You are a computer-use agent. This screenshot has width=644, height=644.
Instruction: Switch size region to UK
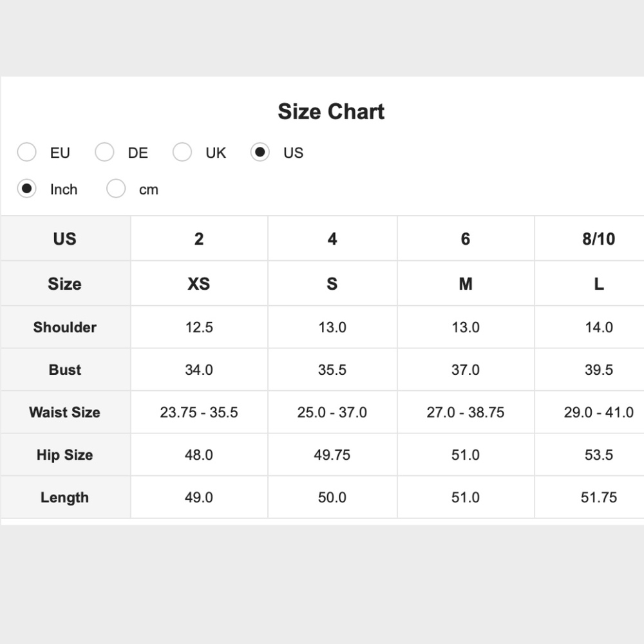click(x=182, y=153)
